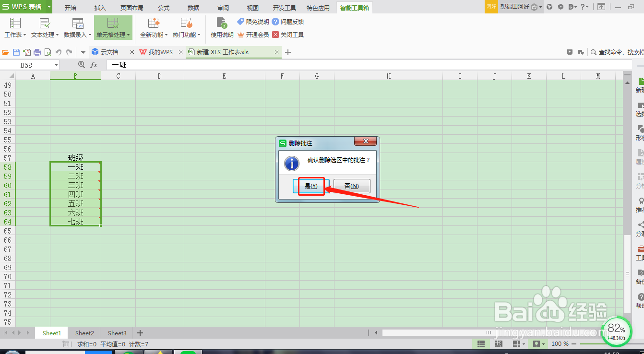This screenshot has height=354, width=644.
Task: Expand the 全新功能 dropdown
Action: coord(166,35)
